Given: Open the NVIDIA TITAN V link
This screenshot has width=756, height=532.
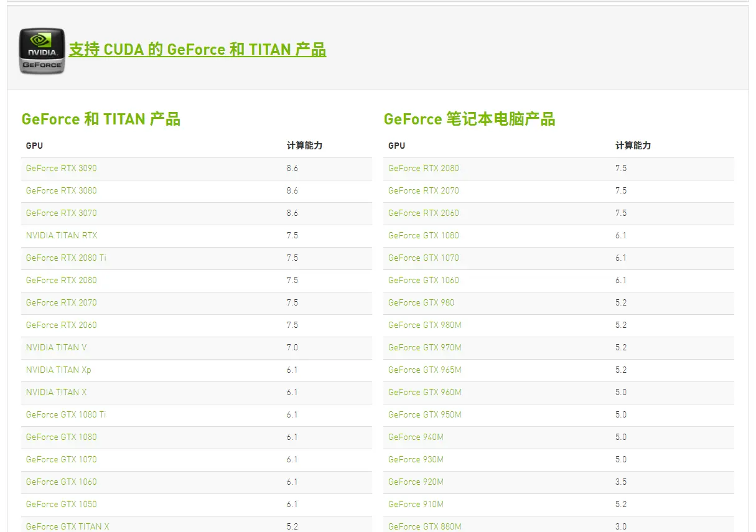Looking at the screenshot, I should [x=57, y=347].
